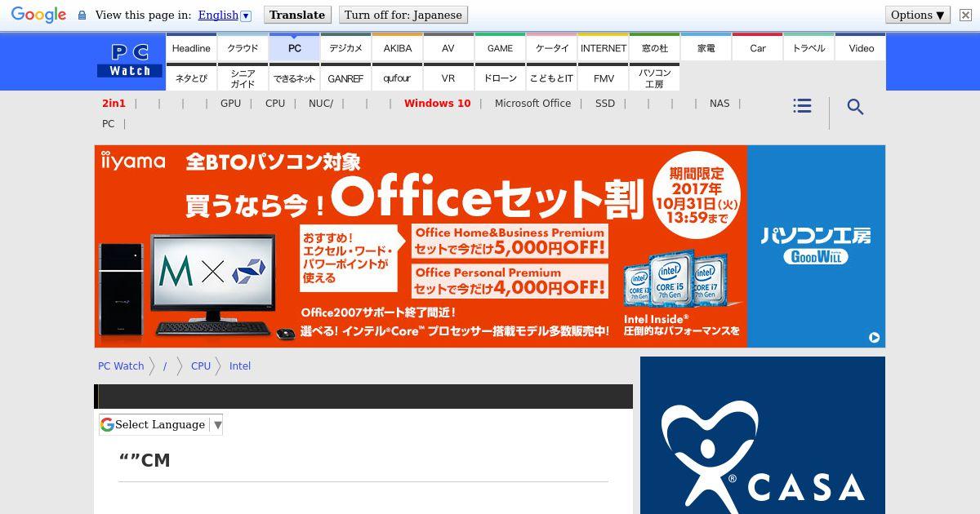Turn off translation for Japanese
The height and width of the screenshot is (514, 980).
403,15
